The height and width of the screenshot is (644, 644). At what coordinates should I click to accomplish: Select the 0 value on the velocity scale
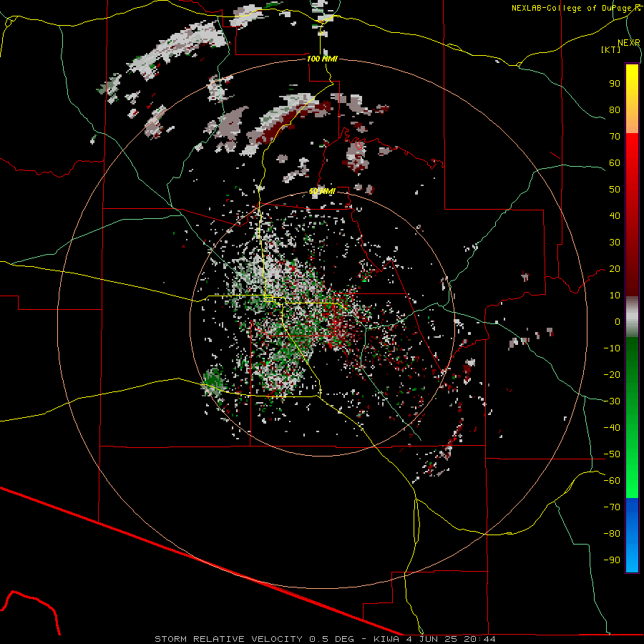618,321
